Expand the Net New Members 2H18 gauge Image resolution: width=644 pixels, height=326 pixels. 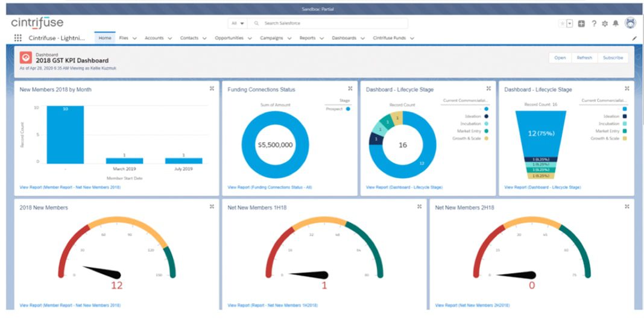(627, 207)
